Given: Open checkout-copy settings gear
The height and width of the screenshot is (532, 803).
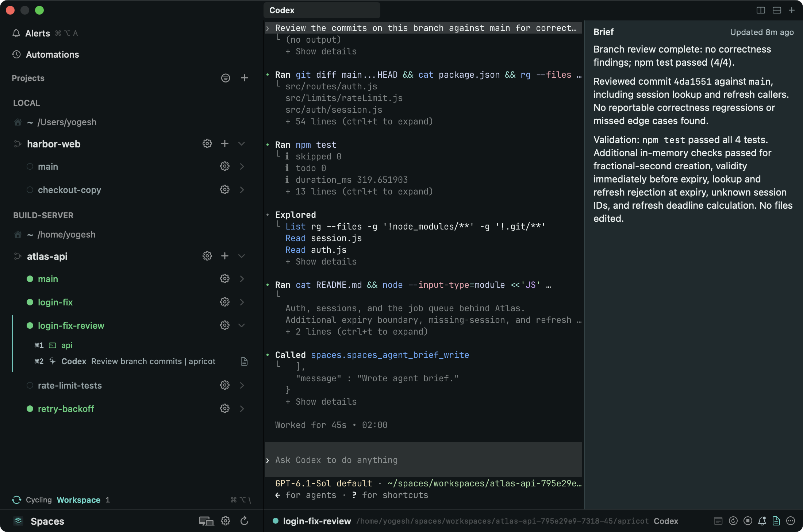Looking at the screenshot, I should [x=225, y=190].
